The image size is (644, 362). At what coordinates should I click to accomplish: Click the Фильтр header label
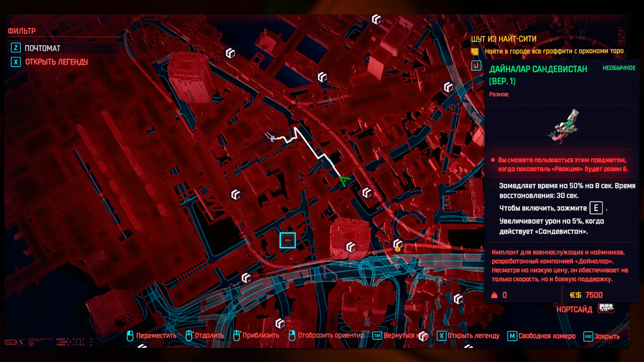pyautogui.click(x=22, y=31)
